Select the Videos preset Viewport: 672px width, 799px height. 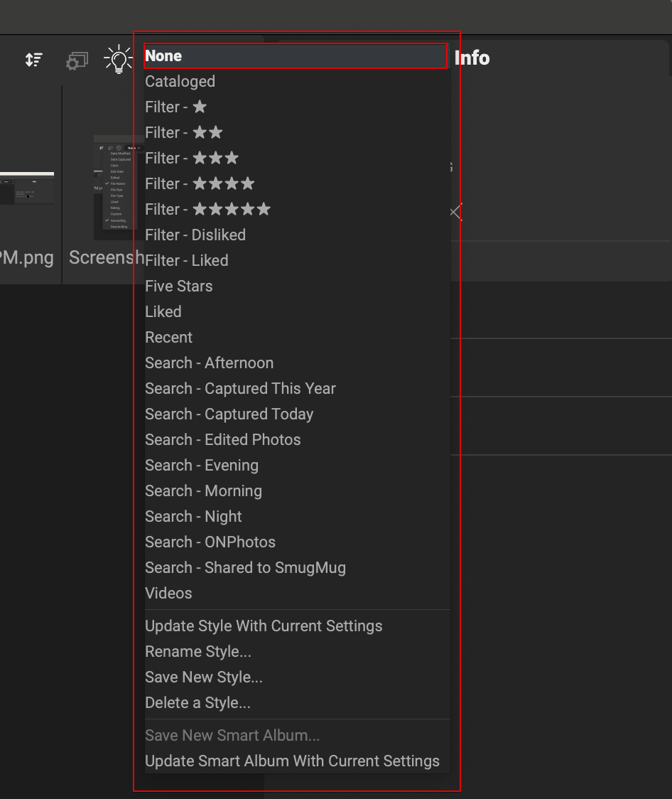pyautogui.click(x=168, y=594)
